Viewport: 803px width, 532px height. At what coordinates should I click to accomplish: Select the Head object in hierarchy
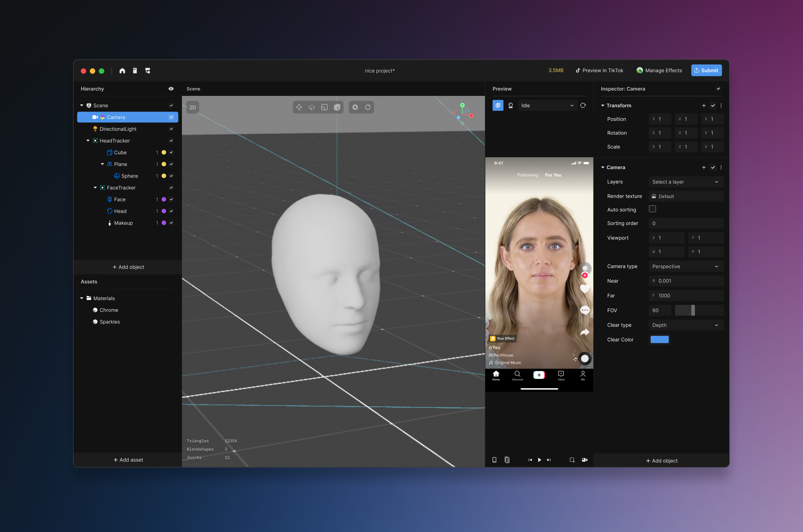tap(120, 211)
